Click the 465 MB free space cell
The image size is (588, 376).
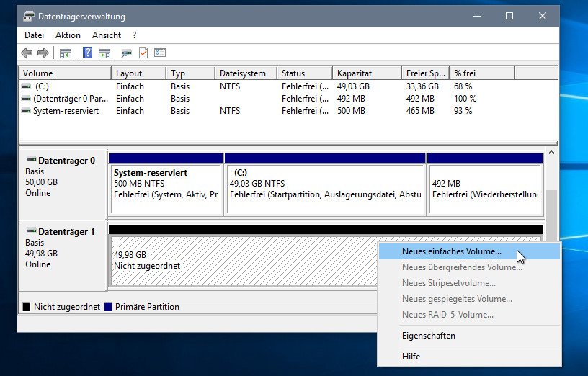pyautogui.click(x=420, y=111)
